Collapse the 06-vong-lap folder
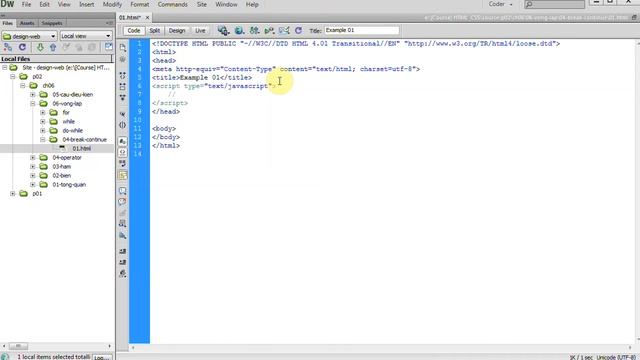Image resolution: width=640 pixels, height=360 pixels. pos(33,103)
